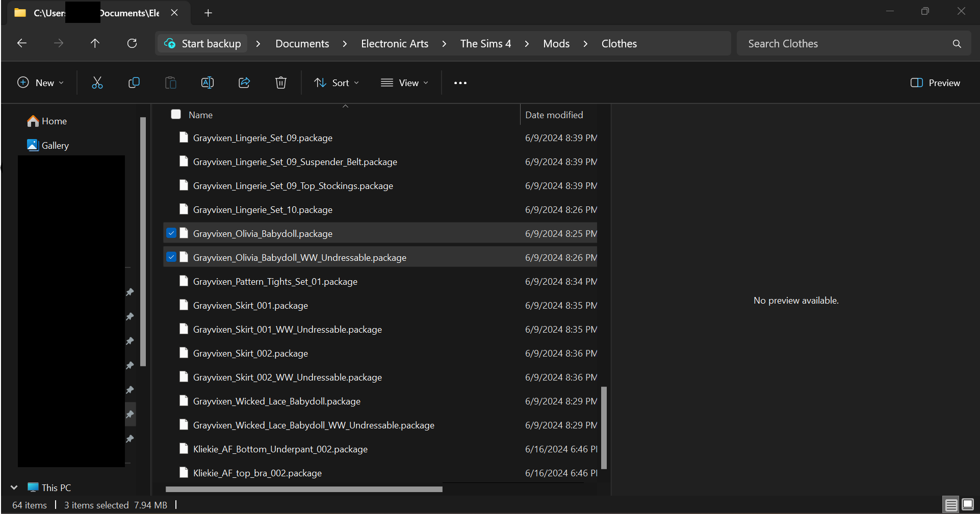The image size is (980, 514).
Task: Go up one folder level
Action: pos(95,43)
